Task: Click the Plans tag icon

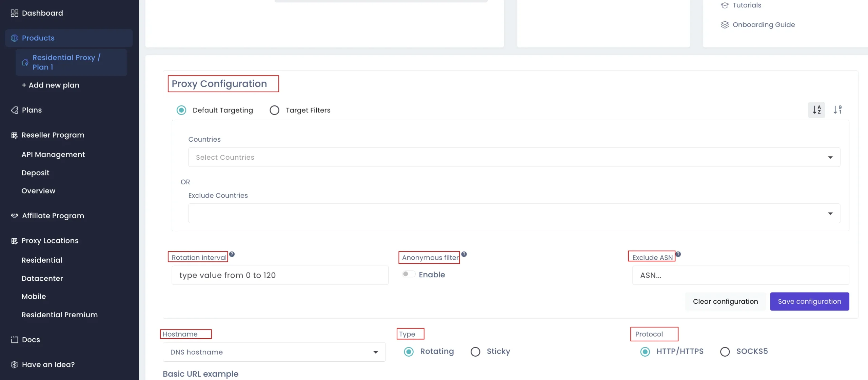Action: [x=14, y=110]
